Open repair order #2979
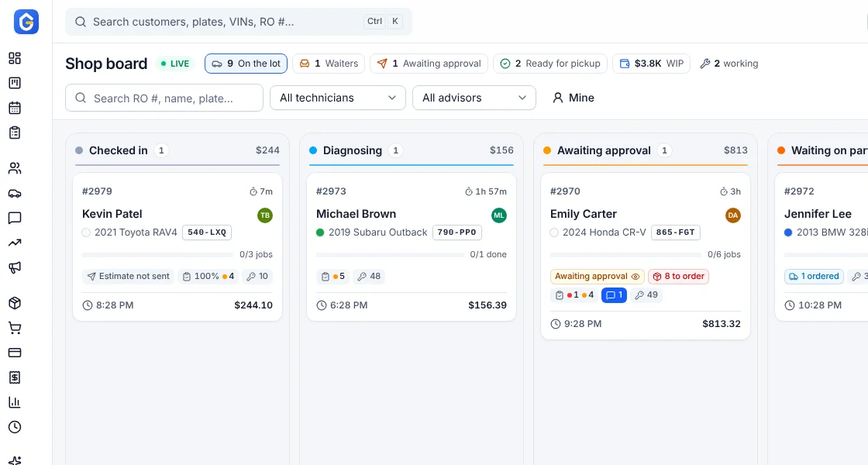 click(x=97, y=191)
